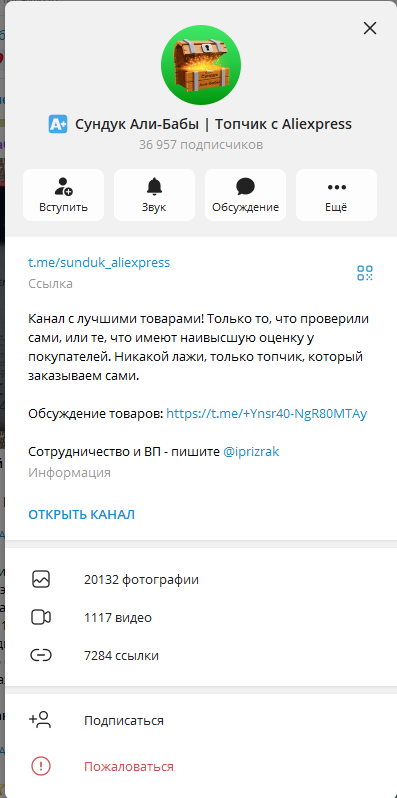This screenshot has width=397, height=798.
Task: Toggle channel sound with Звук button
Action: 154,195
